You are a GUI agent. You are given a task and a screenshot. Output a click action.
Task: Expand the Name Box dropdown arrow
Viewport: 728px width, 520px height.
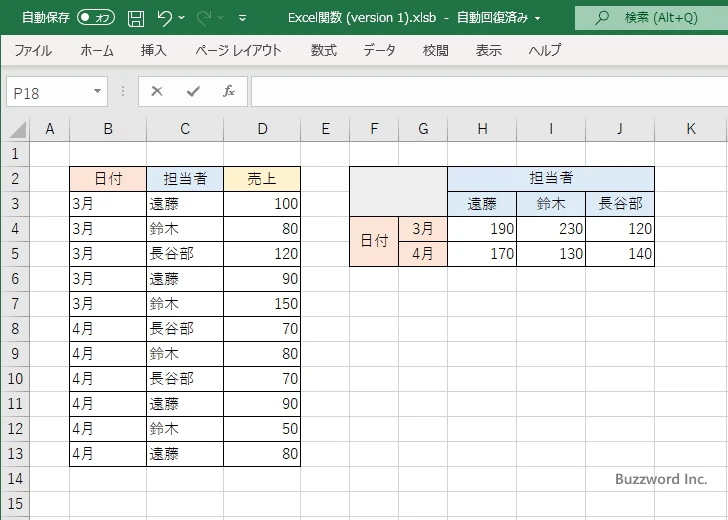[x=98, y=91]
